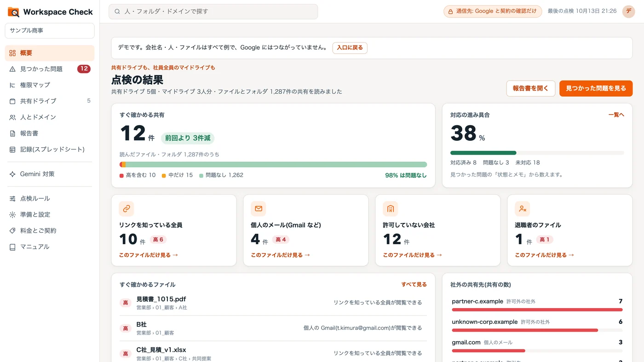The height and width of the screenshot is (362, 644).
Task: Click the warning icon beside 見つかった問題
Action: (12, 69)
